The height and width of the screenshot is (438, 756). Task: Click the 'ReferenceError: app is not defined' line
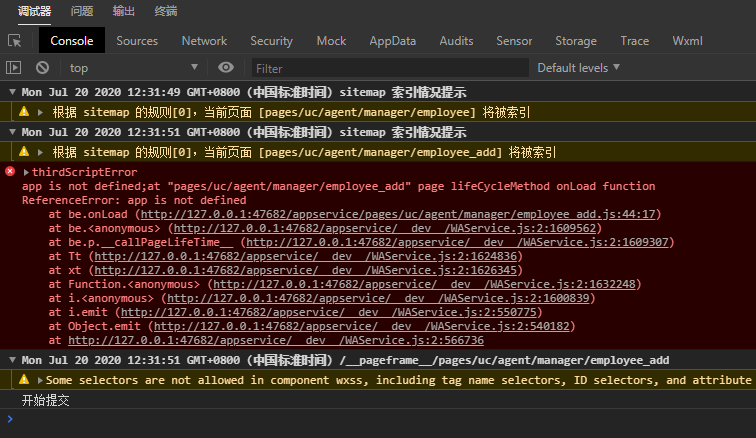click(134, 200)
